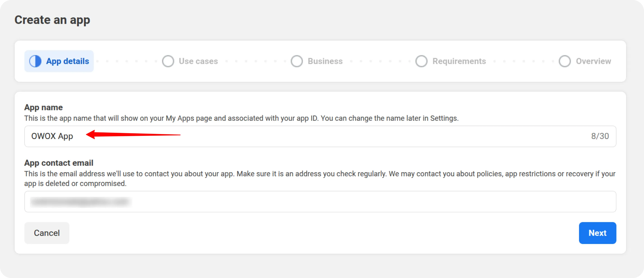
Task: Click the App name field label
Action: [43, 107]
